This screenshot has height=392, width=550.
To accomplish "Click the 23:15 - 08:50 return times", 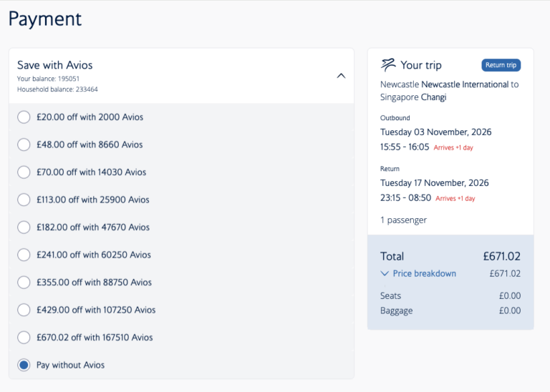I will pyautogui.click(x=405, y=198).
